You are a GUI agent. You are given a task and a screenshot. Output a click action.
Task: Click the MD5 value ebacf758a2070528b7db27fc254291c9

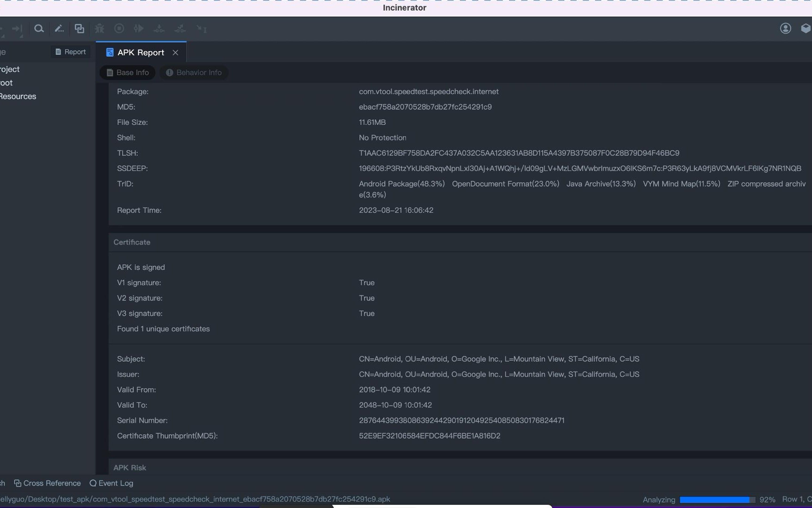tap(425, 107)
